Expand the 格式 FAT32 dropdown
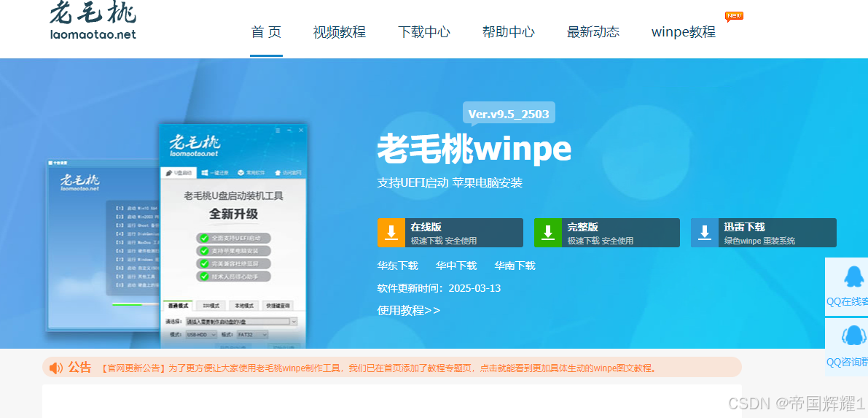The width and height of the screenshot is (868, 418). (x=252, y=335)
